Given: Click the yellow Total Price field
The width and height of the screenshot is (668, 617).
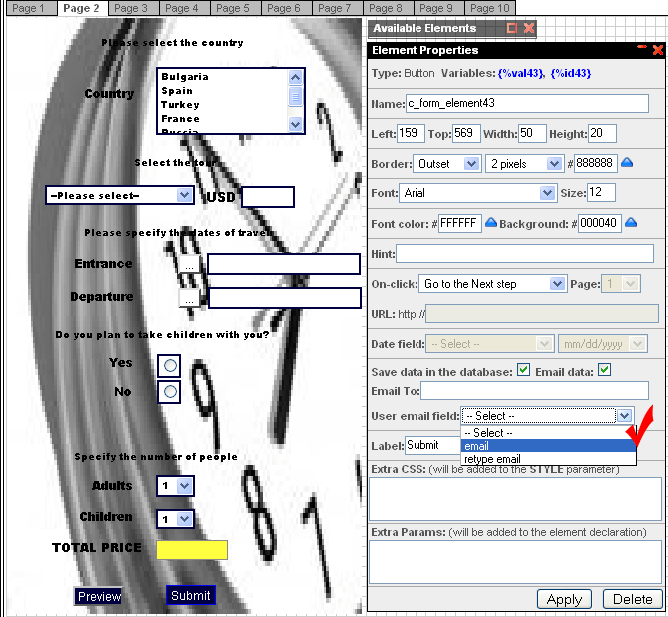Looking at the screenshot, I should tap(192, 550).
